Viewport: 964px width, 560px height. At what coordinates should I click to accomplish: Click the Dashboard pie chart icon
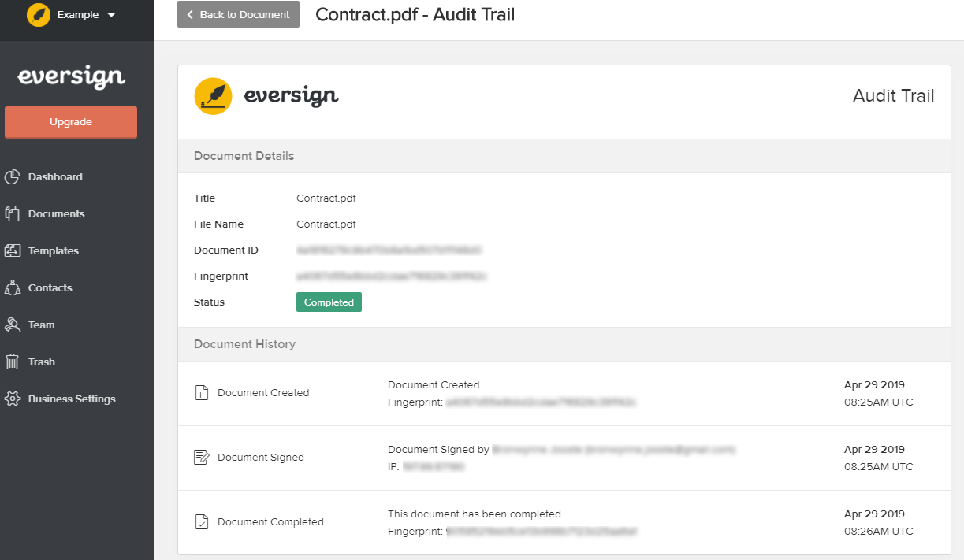coord(13,177)
